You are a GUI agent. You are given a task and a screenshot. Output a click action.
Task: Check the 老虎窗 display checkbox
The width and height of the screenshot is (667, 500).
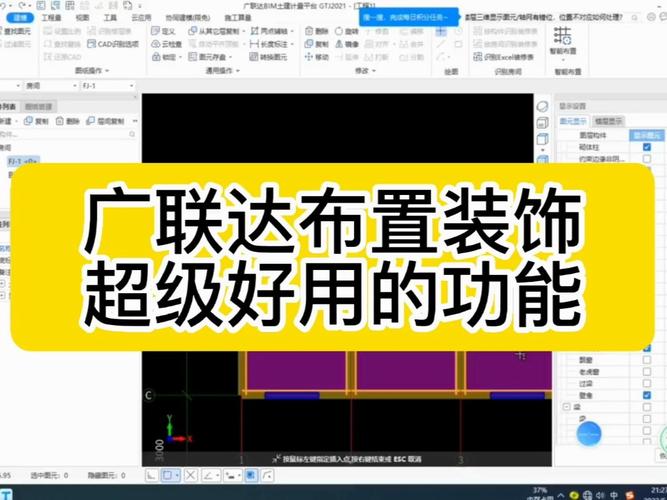[x=647, y=371]
